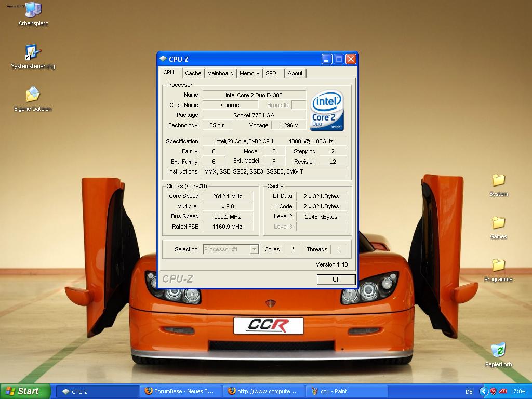Click the empty Brand ID field
The width and height of the screenshot is (532, 399).
[299, 105]
